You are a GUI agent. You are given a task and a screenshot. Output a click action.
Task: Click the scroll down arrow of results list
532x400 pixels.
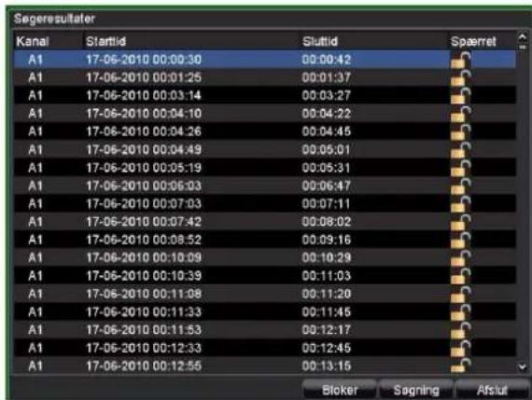pos(523,366)
